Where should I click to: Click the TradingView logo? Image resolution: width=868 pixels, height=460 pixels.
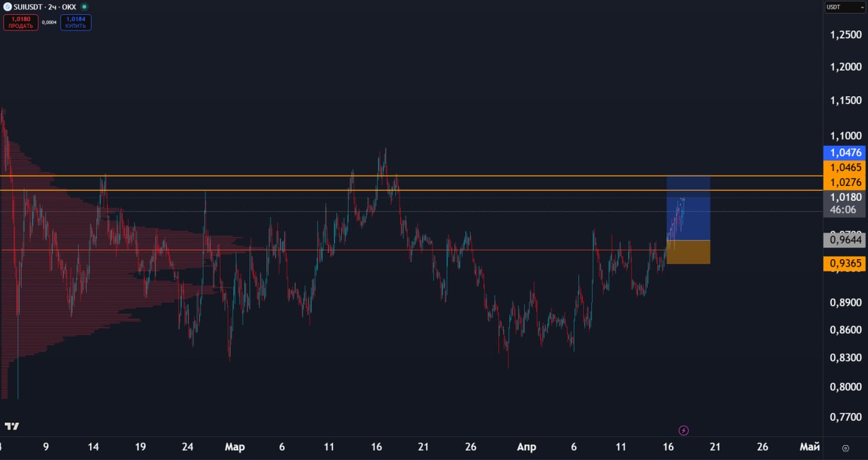12,426
